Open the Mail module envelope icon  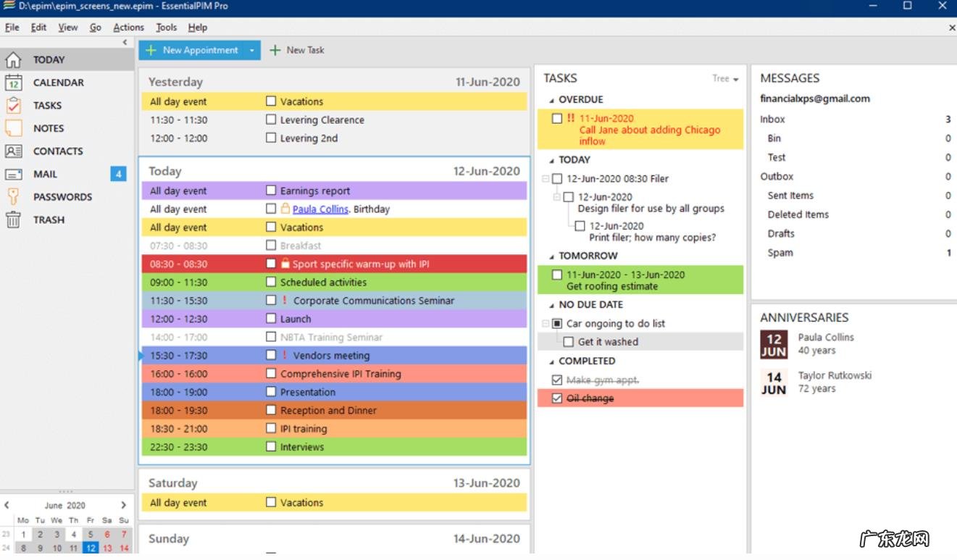pos(13,175)
